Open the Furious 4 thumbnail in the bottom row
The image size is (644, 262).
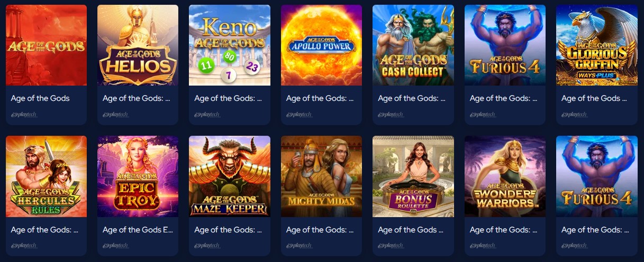point(597,176)
